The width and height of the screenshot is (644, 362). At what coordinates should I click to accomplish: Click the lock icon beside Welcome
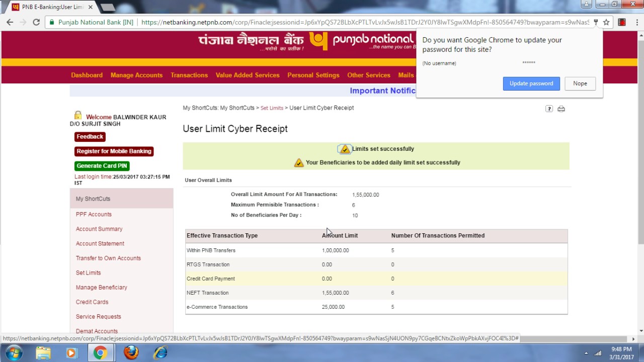[78, 115]
